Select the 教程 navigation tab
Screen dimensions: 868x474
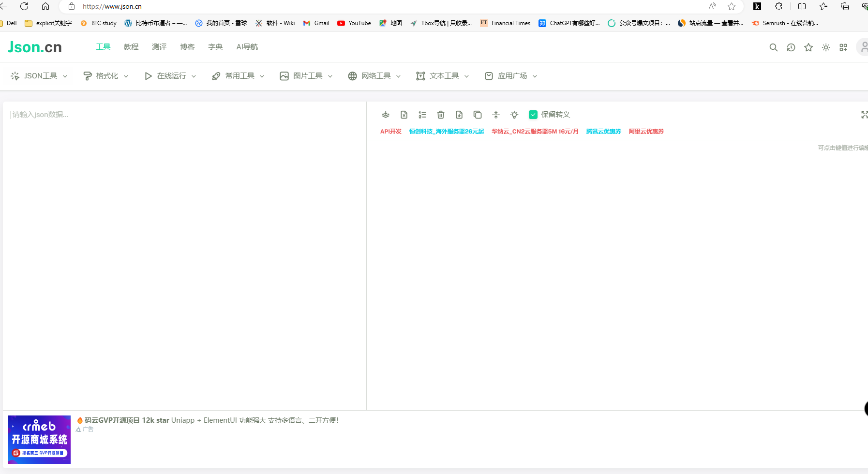131,47
